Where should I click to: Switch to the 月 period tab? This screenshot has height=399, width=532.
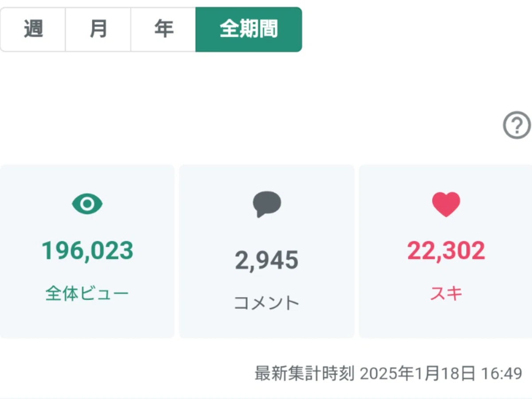coord(98,29)
